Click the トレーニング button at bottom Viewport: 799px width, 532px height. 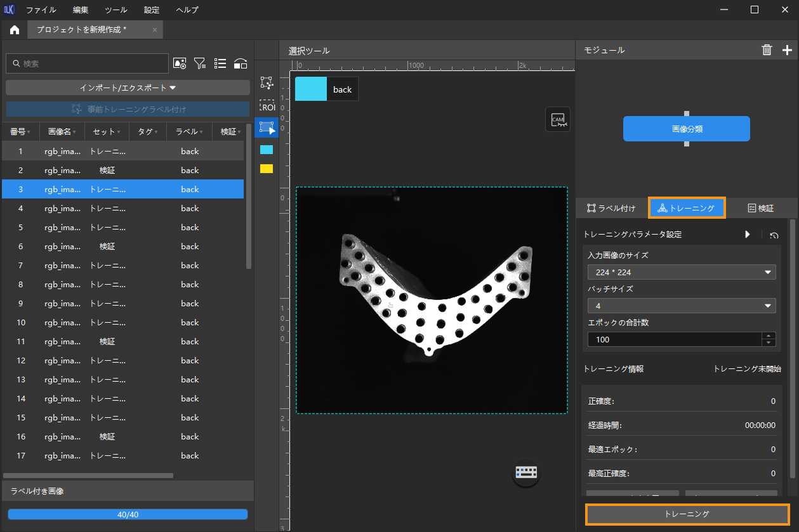click(x=687, y=514)
